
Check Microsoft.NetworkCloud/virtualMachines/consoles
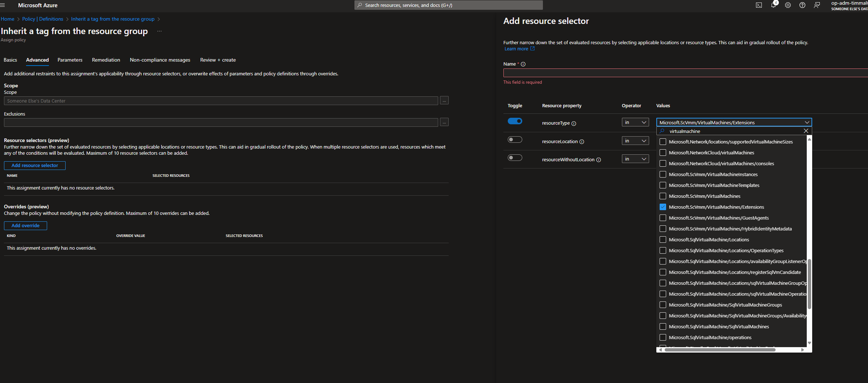663,163
